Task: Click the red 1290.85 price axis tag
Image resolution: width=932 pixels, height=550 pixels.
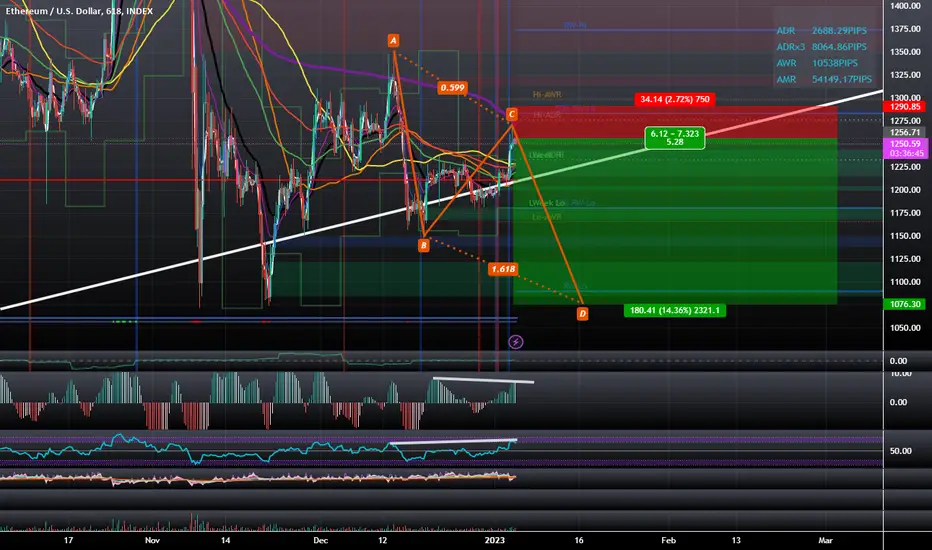Action: pyautogui.click(x=905, y=107)
